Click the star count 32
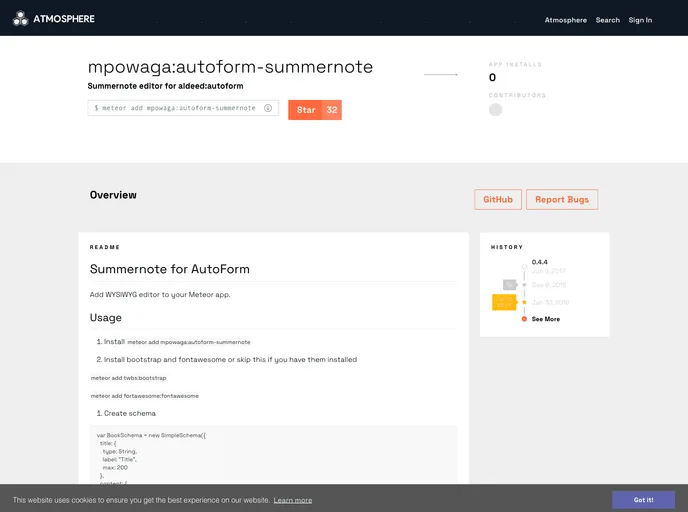This screenshot has width=688, height=512. (332, 110)
